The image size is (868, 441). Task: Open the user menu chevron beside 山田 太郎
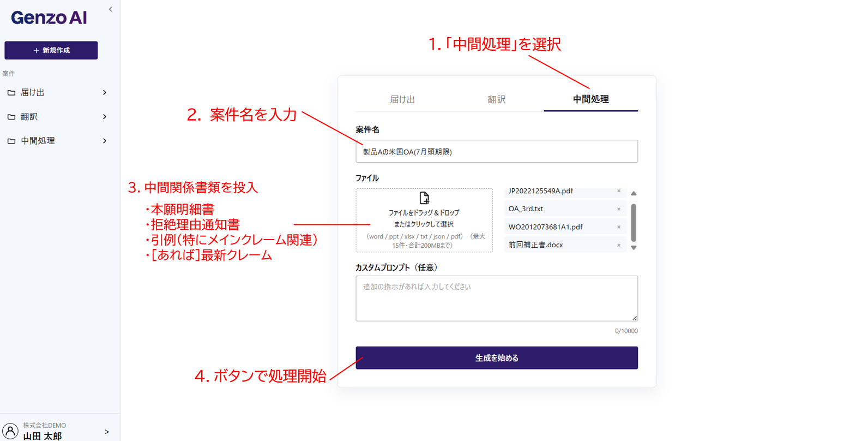(x=107, y=432)
